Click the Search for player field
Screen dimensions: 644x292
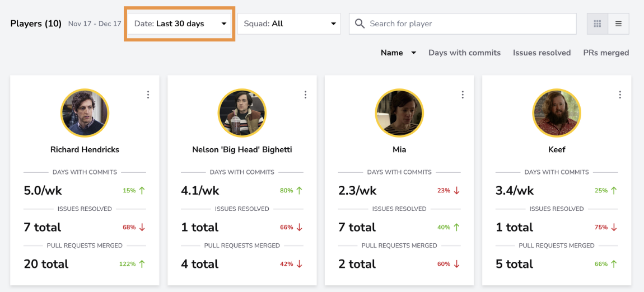[463, 24]
